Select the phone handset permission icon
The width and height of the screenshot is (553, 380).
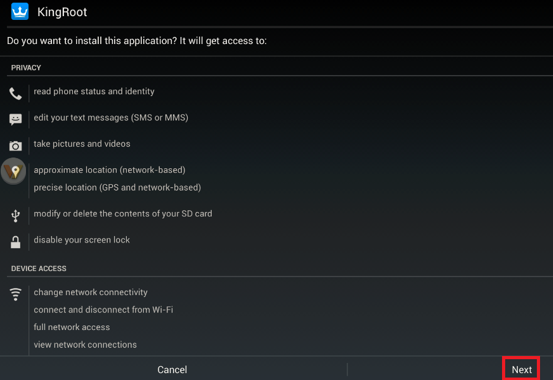tap(15, 94)
